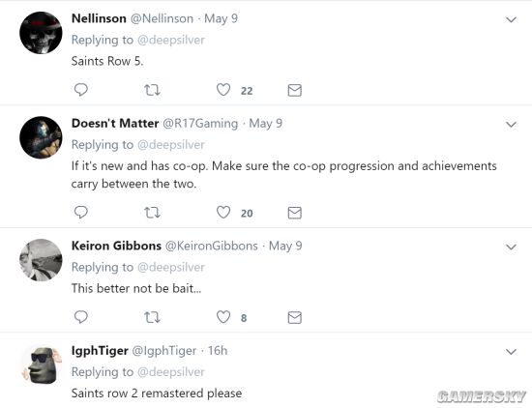
Task: Share Doesn't Matter's tweet by message
Action: [294, 213]
